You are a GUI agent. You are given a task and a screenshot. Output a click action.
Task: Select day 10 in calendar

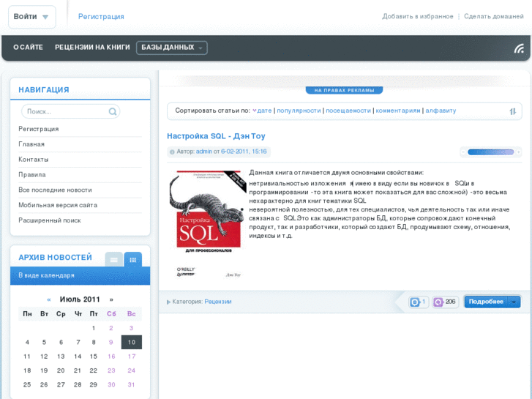[x=132, y=343]
